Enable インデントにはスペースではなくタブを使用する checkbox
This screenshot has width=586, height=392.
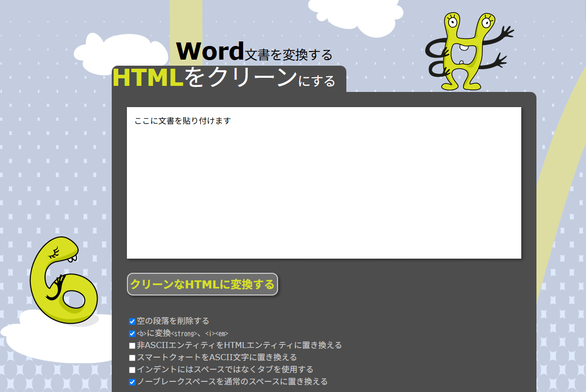(132, 370)
